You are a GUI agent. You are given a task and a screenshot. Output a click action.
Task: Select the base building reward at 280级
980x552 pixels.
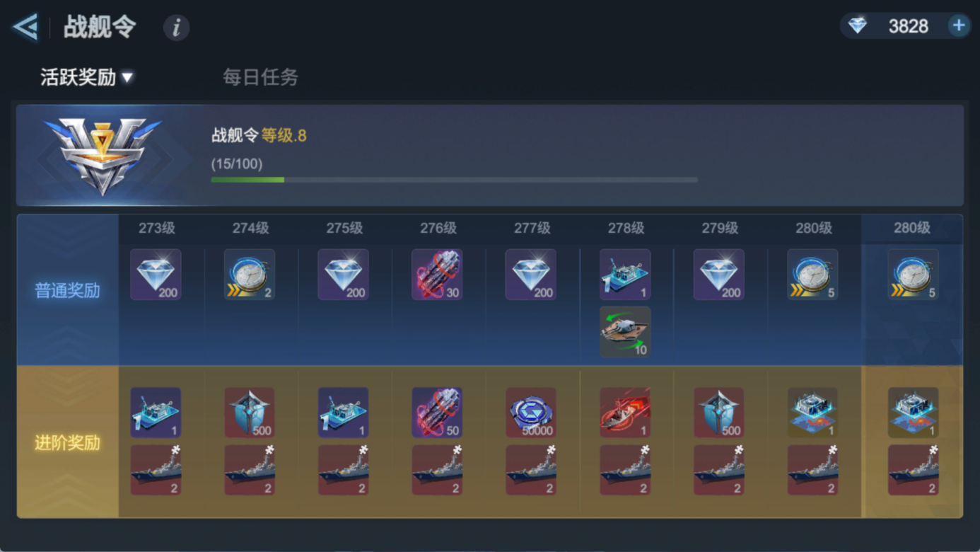coord(812,413)
